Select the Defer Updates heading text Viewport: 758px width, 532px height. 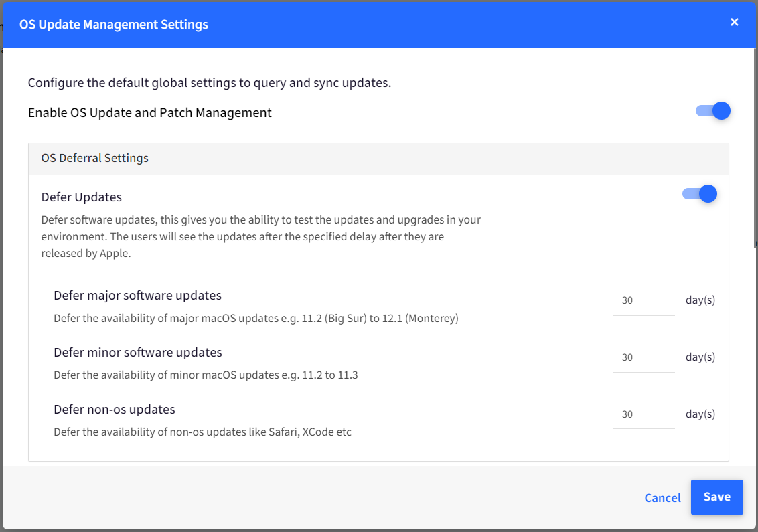[x=81, y=197]
